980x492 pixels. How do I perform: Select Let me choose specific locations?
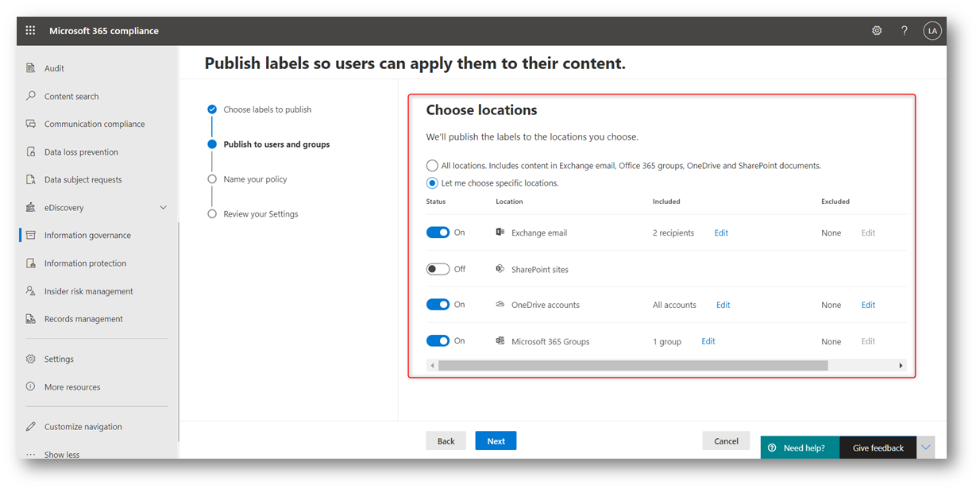pyautogui.click(x=432, y=183)
